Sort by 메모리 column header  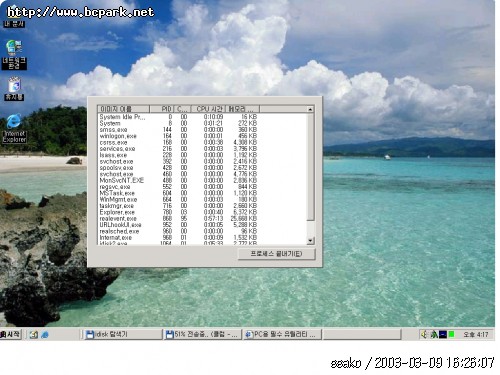pyautogui.click(x=243, y=109)
